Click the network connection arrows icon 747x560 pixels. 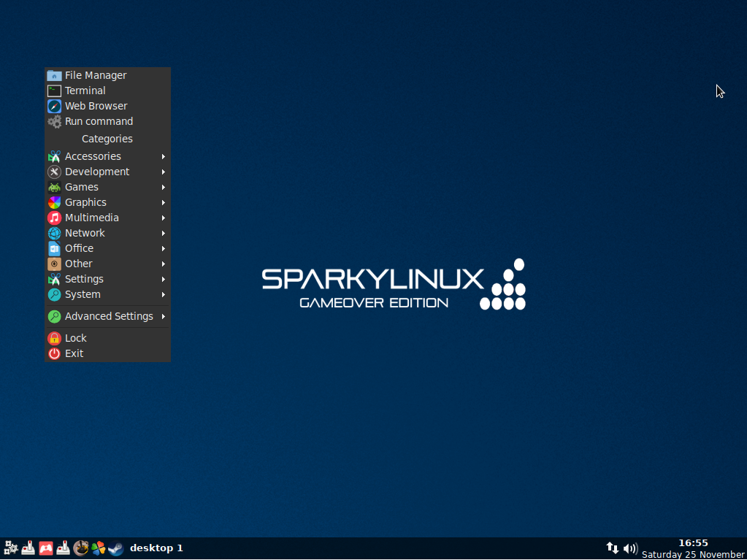point(612,548)
